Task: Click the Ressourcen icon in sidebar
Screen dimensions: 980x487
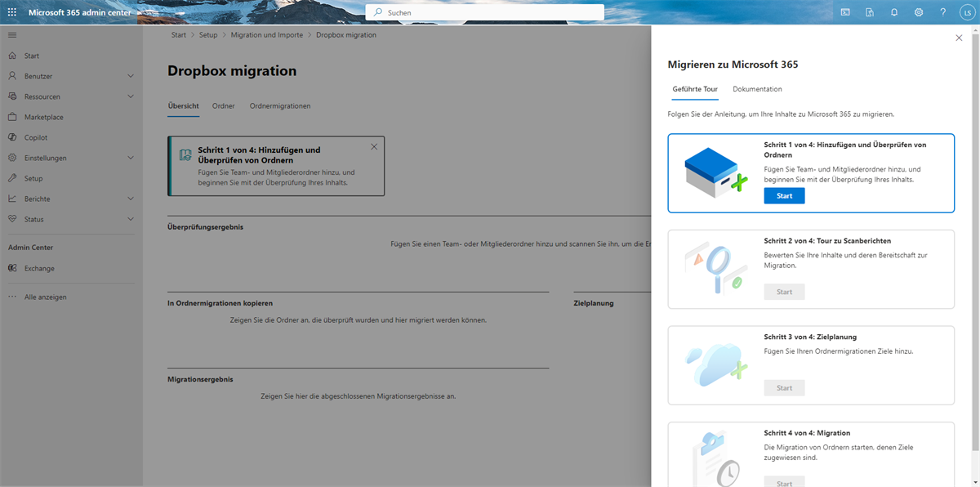Action: tap(12, 96)
